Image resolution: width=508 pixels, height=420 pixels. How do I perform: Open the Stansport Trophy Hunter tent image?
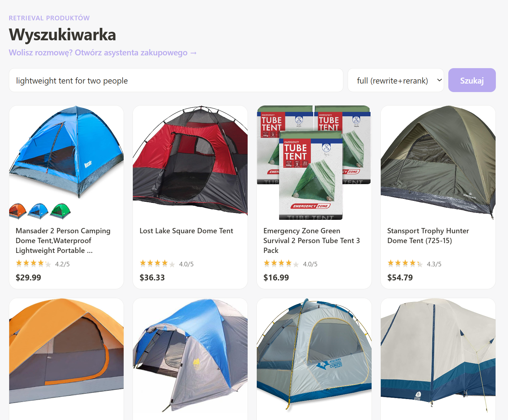point(438,162)
